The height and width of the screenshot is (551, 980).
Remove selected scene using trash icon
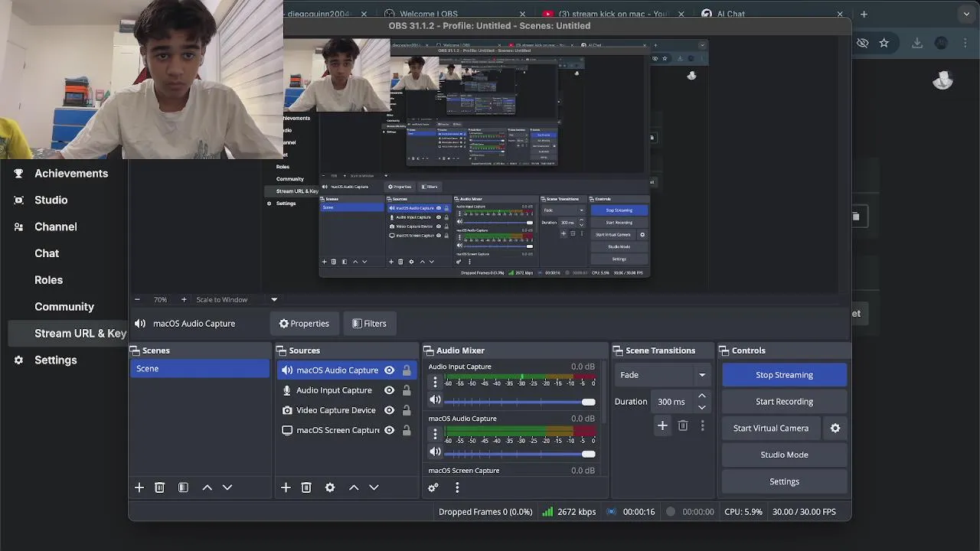(159, 487)
